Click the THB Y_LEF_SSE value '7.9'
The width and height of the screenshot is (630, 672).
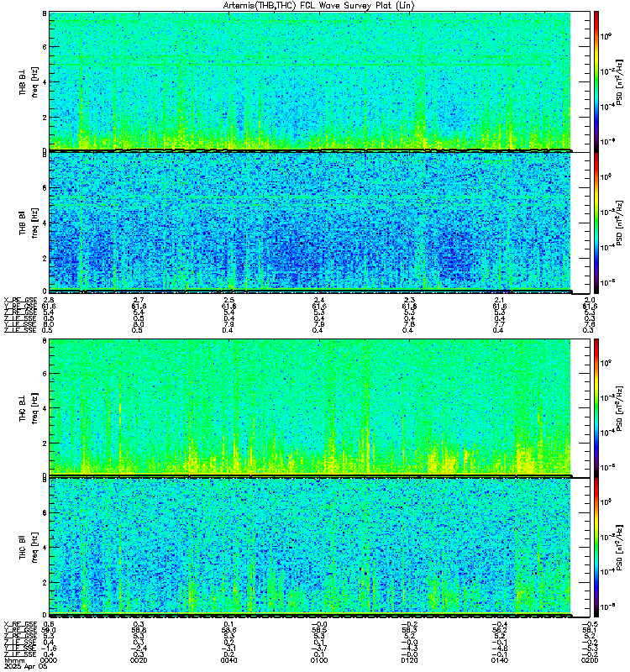(228, 324)
